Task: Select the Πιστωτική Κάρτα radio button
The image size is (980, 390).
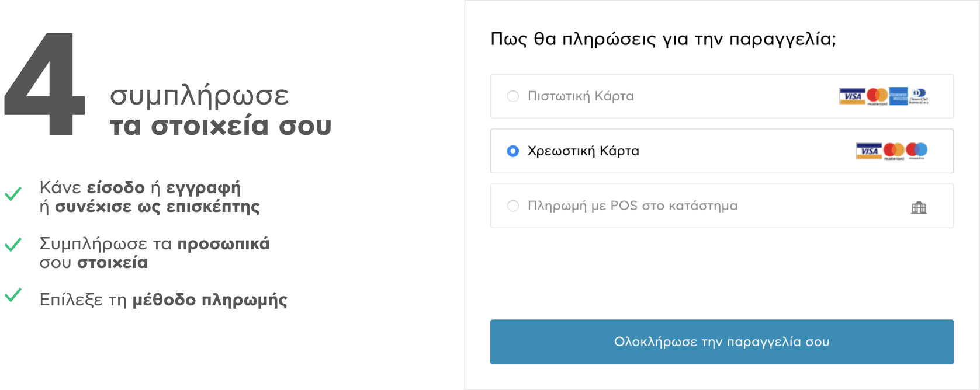Action: click(513, 96)
